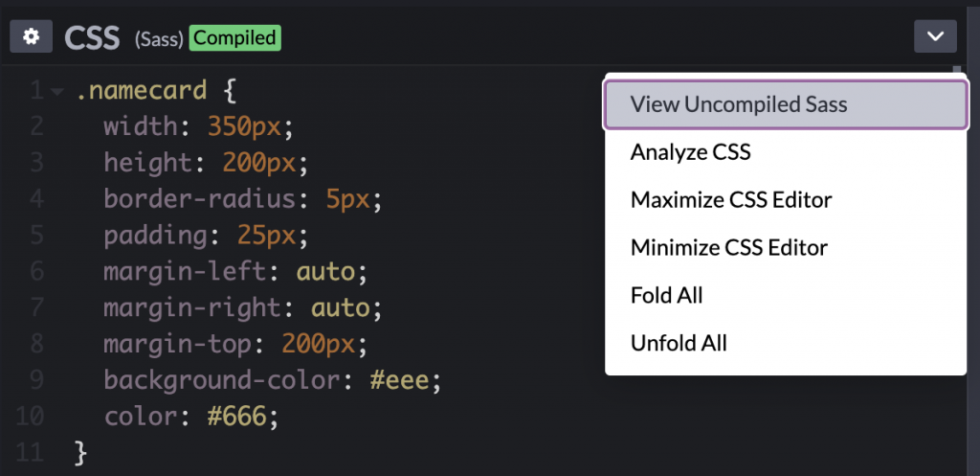Select Maximize CSS Editor option

coord(730,200)
